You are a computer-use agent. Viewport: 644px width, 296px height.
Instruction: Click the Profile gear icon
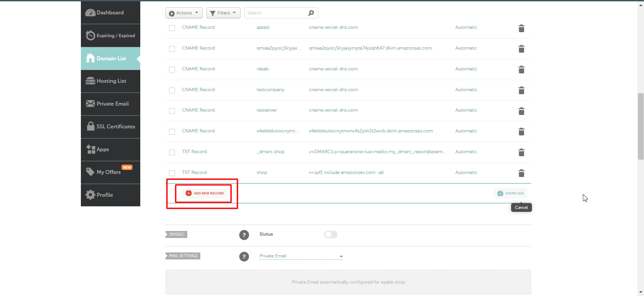tap(90, 195)
